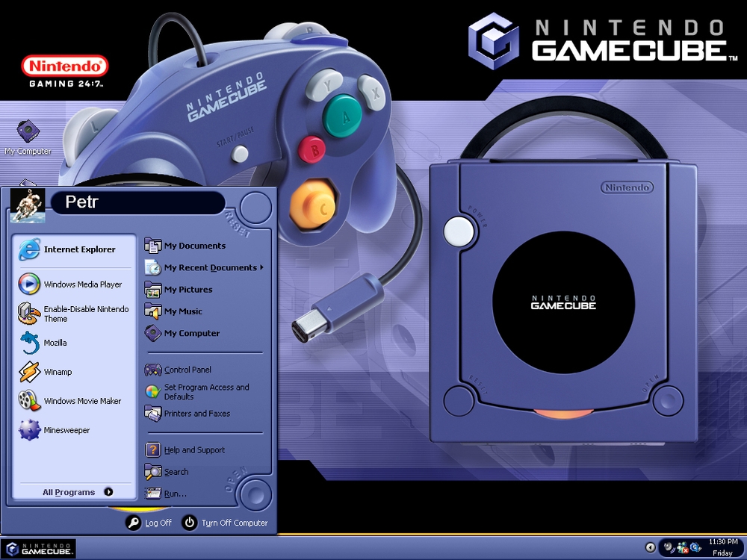Open Internet Explorer from the Start menu
747x560 pixels.
click(x=74, y=249)
